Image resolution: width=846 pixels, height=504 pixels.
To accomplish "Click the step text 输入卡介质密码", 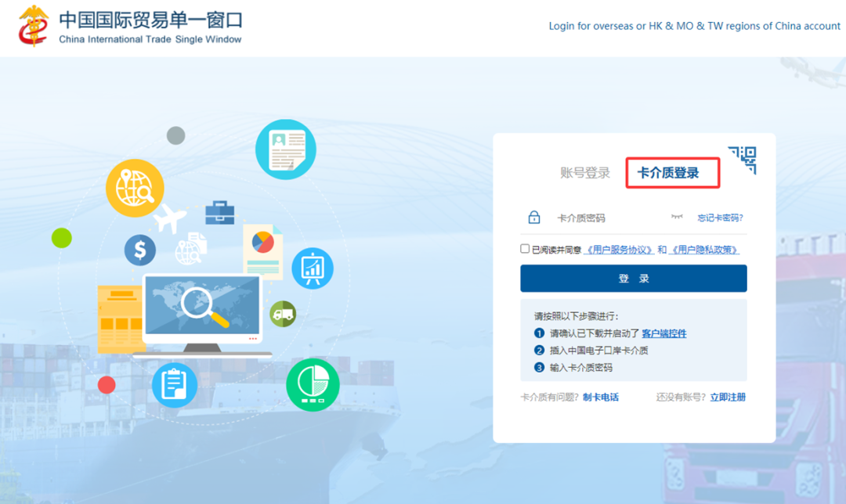I will click(x=581, y=368).
